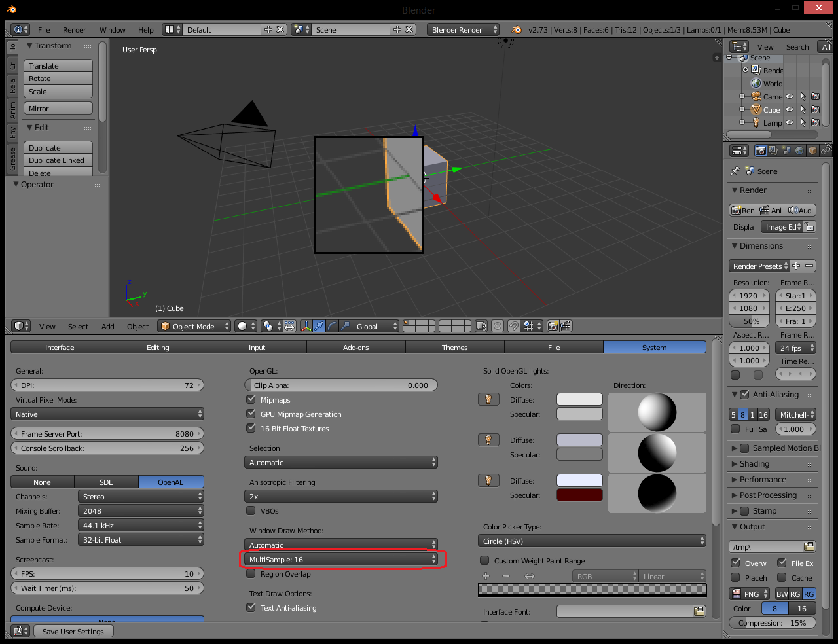Viewport: 838px width, 644px height.
Task: Open the Anisotropic Filtering 2x dropdown
Action: tap(340, 497)
